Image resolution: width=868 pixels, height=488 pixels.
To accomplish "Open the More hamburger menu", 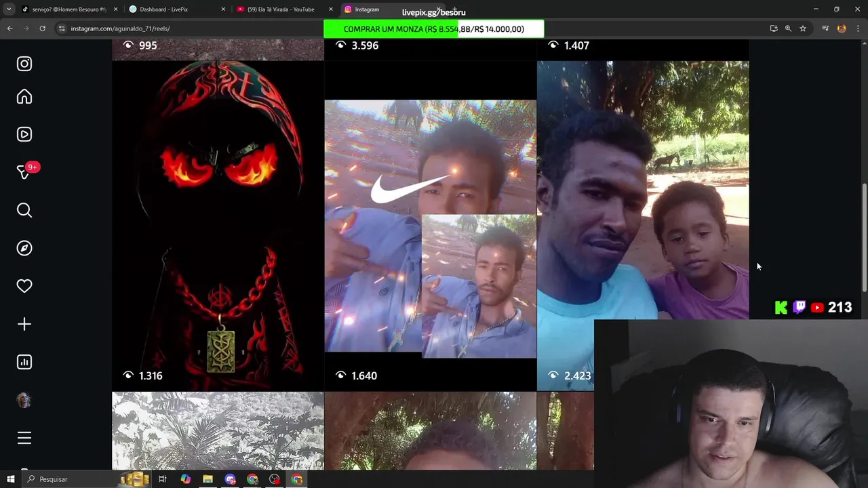I will (x=24, y=438).
